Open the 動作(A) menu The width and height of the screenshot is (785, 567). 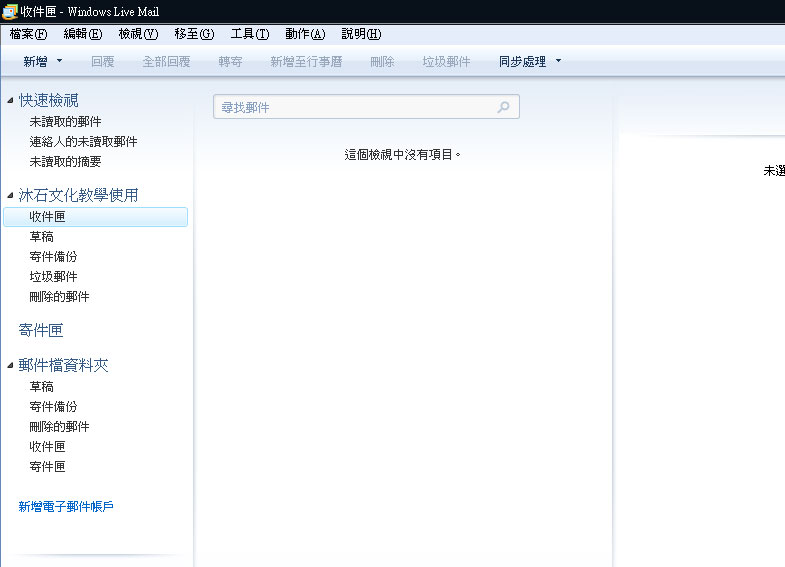(305, 34)
